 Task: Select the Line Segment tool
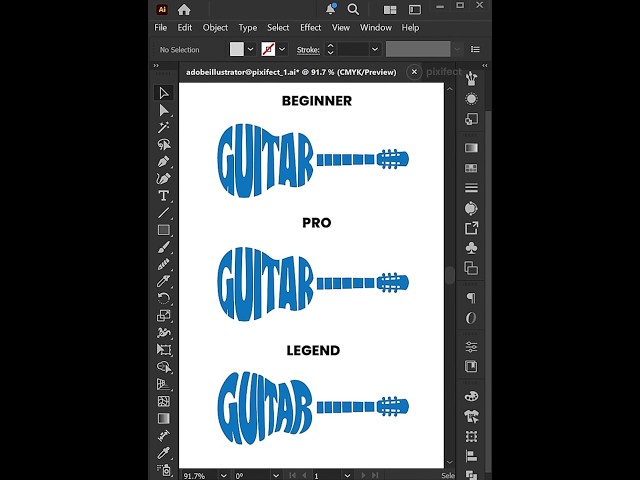click(x=164, y=213)
